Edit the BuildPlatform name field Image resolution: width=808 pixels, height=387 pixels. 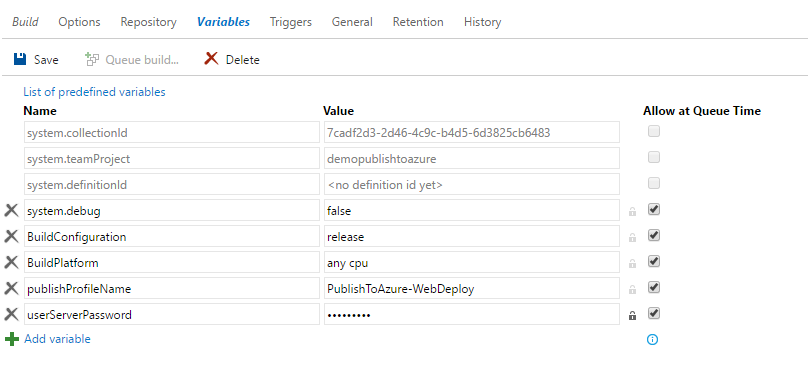tap(172, 262)
